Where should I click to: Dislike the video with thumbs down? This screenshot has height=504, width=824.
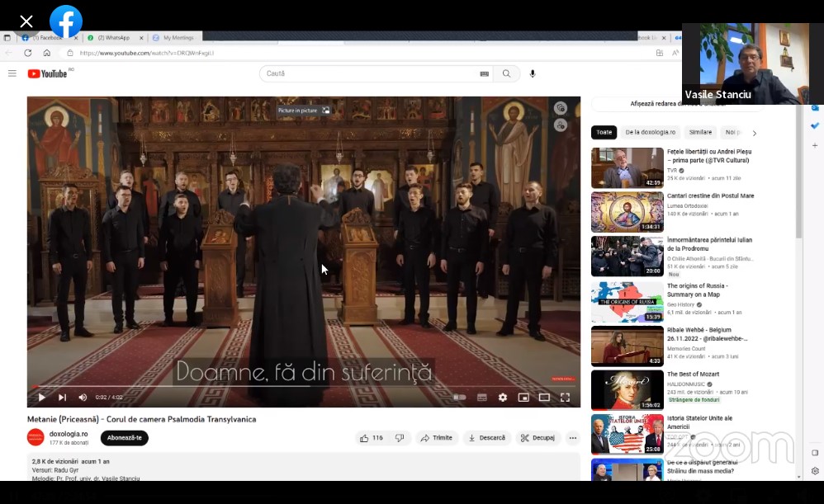(x=400, y=438)
